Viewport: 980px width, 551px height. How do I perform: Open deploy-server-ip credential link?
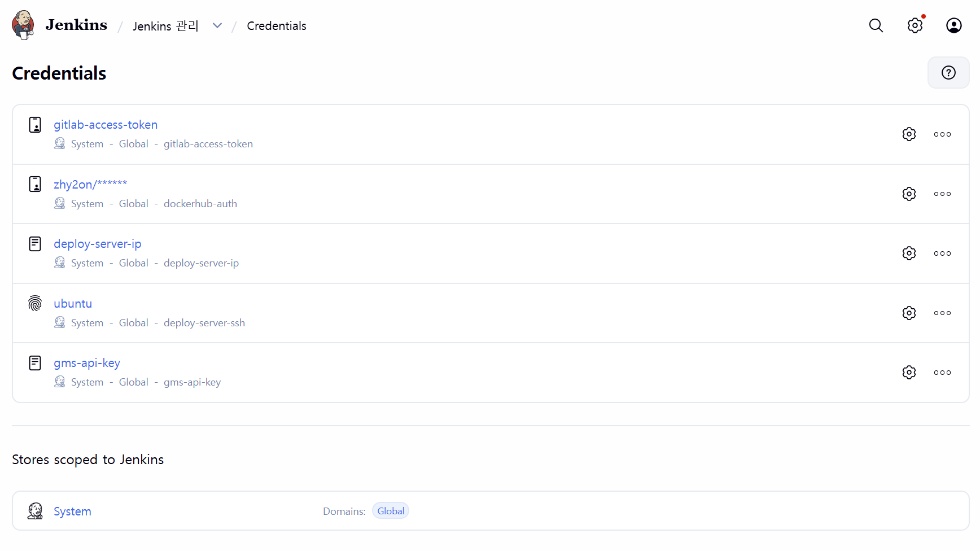point(98,244)
